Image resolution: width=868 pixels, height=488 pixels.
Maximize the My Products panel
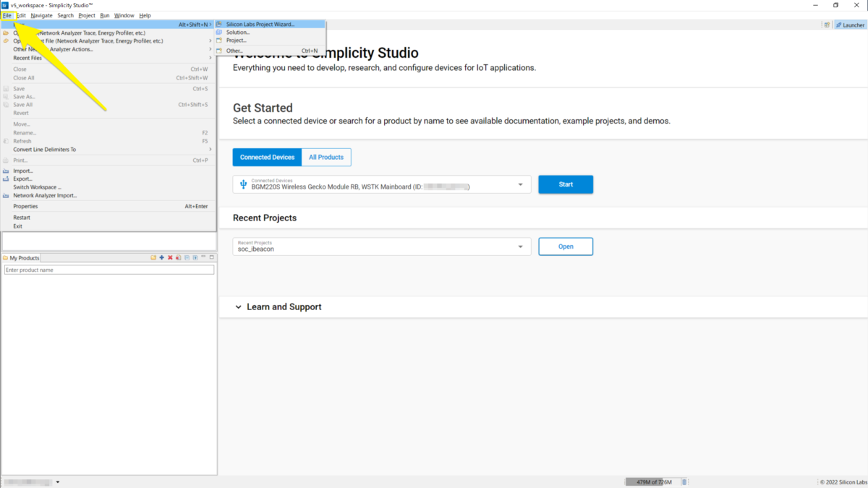212,258
